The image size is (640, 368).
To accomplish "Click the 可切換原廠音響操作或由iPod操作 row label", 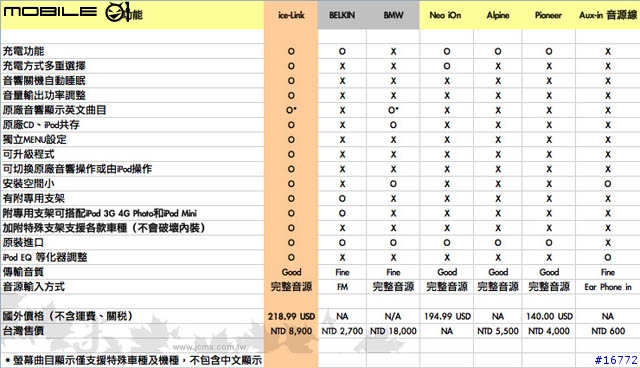I will click(x=77, y=169).
